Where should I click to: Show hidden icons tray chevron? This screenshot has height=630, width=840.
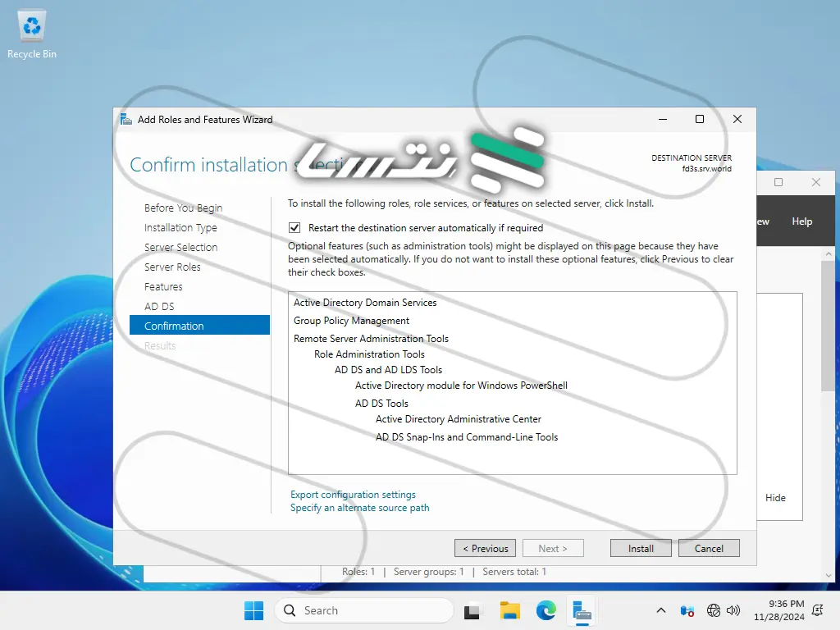click(661, 610)
